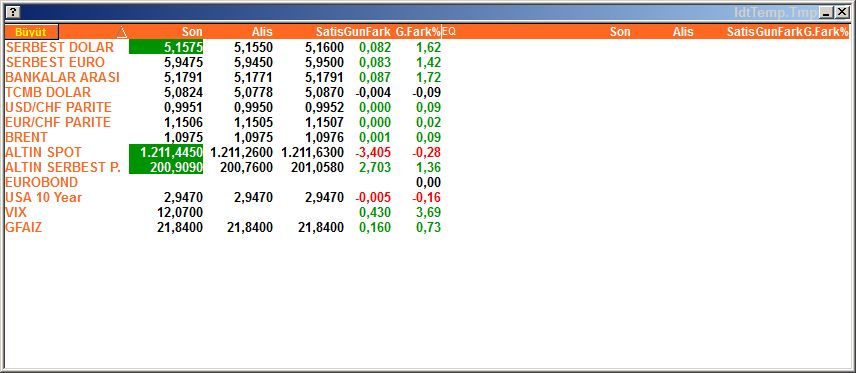
Task: Select the BANKALAR ARASI row label
Action: coord(62,78)
